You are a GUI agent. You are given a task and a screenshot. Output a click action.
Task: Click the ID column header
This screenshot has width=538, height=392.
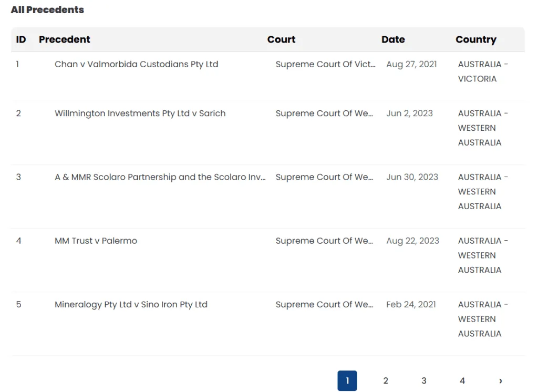coord(21,39)
